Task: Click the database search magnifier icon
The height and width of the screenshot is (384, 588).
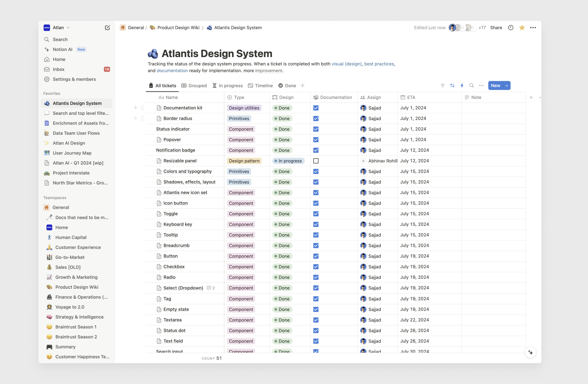Action: click(471, 86)
